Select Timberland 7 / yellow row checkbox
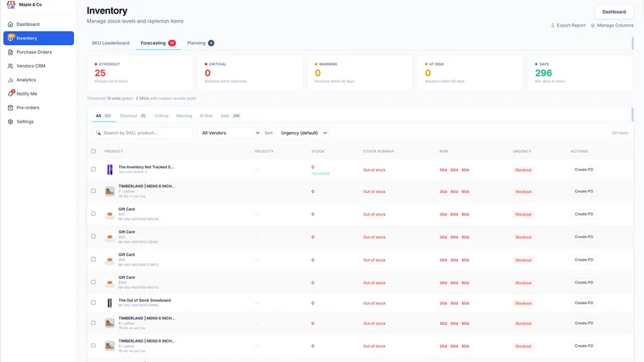 93,191
